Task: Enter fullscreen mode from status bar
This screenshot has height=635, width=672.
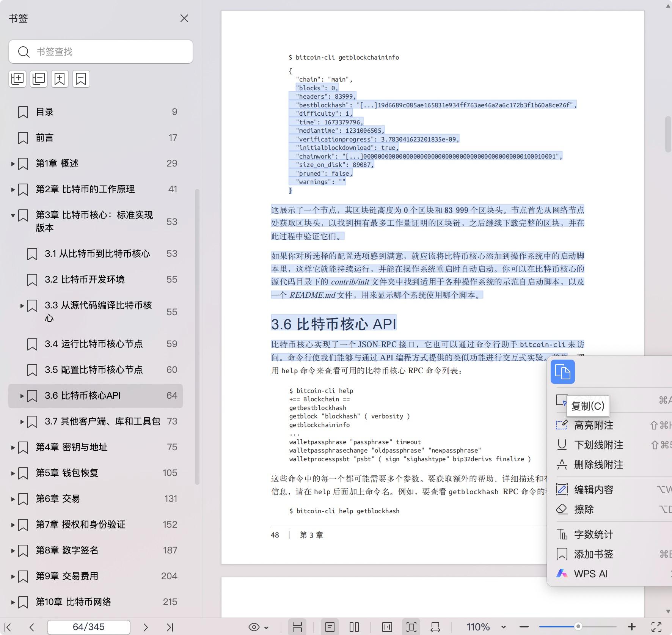Action: 656,627
